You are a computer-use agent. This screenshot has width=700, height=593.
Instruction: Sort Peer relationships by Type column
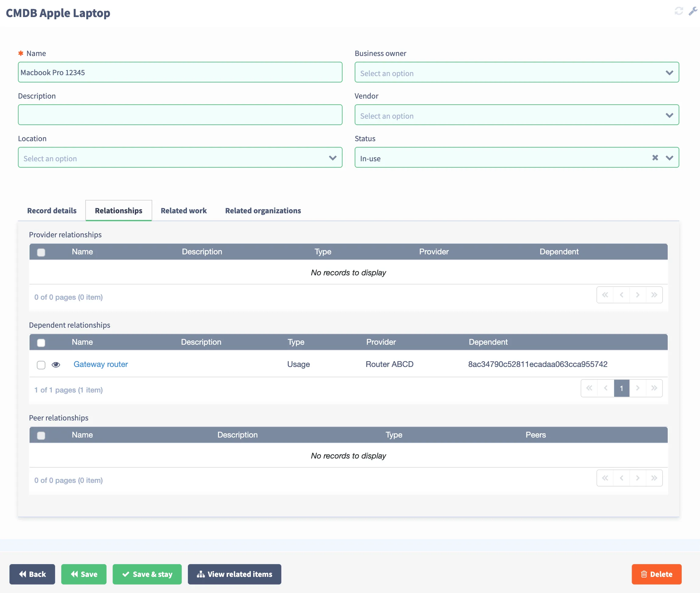click(394, 435)
